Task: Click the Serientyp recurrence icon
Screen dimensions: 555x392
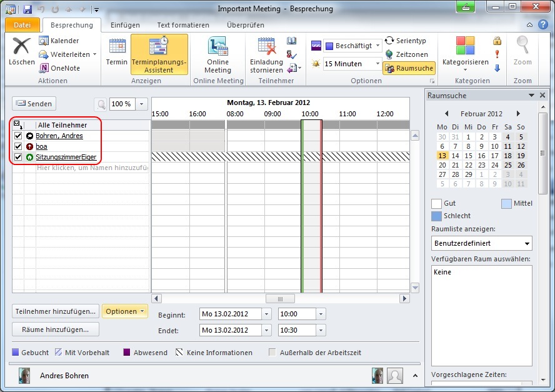Action: click(389, 41)
